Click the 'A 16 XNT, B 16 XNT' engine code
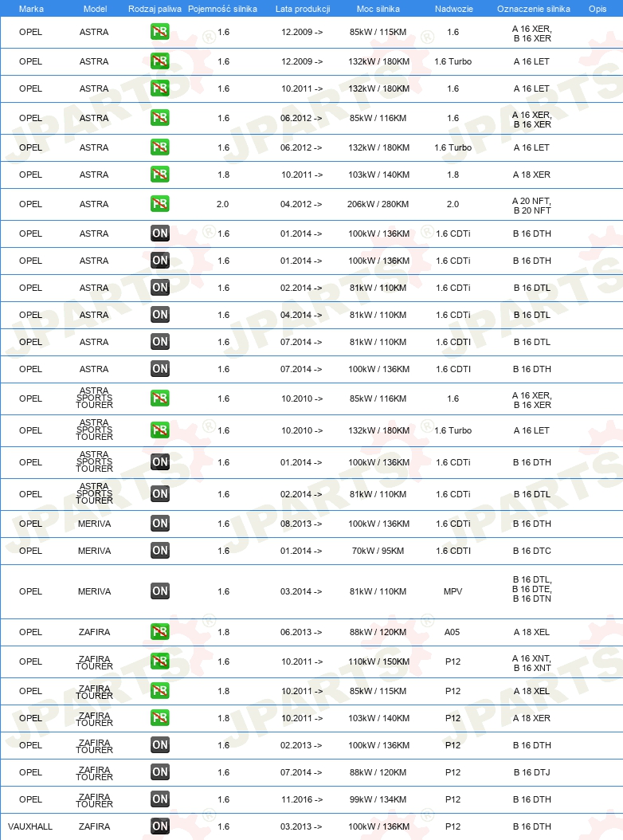The height and width of the screenshot is (840, 623). coord(532,663)
